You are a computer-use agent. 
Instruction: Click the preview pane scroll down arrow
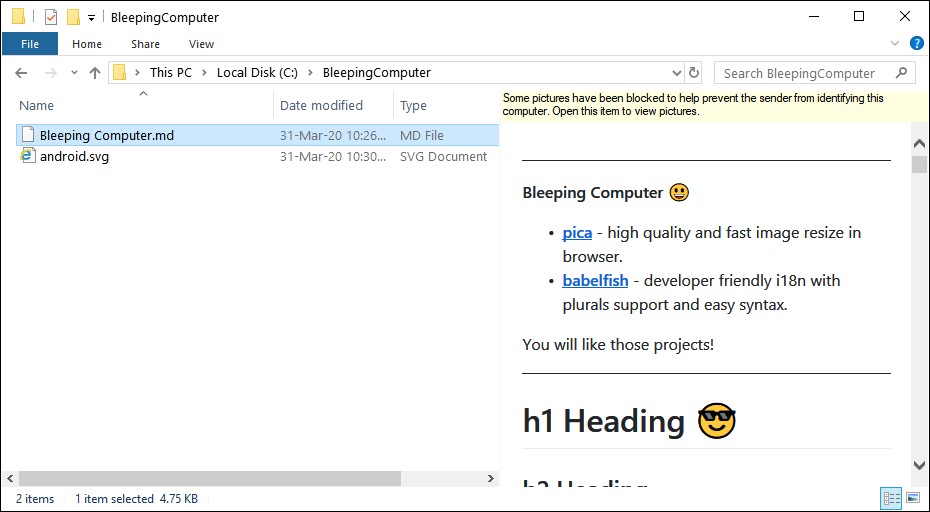click(919, 465)
